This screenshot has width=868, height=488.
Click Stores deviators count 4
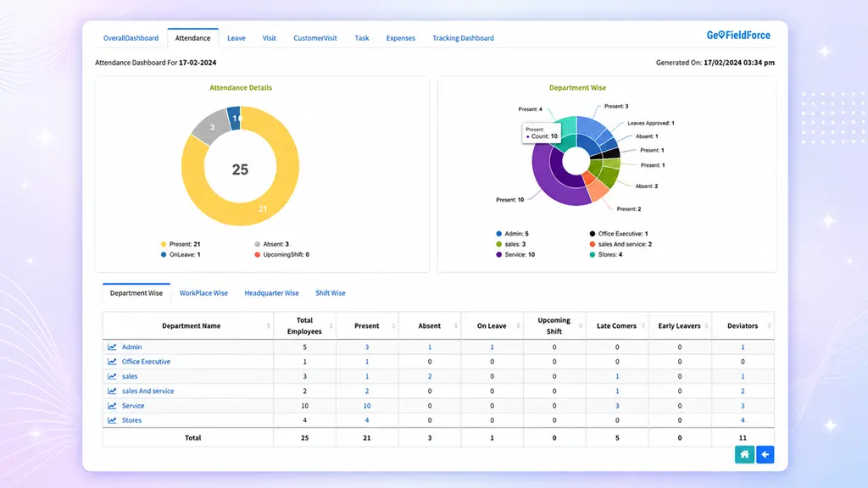point(743,420)
